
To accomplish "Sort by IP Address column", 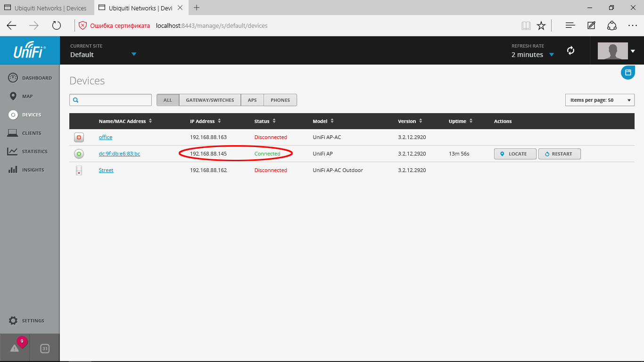I will pyautogui.click(x=206, y=121).
